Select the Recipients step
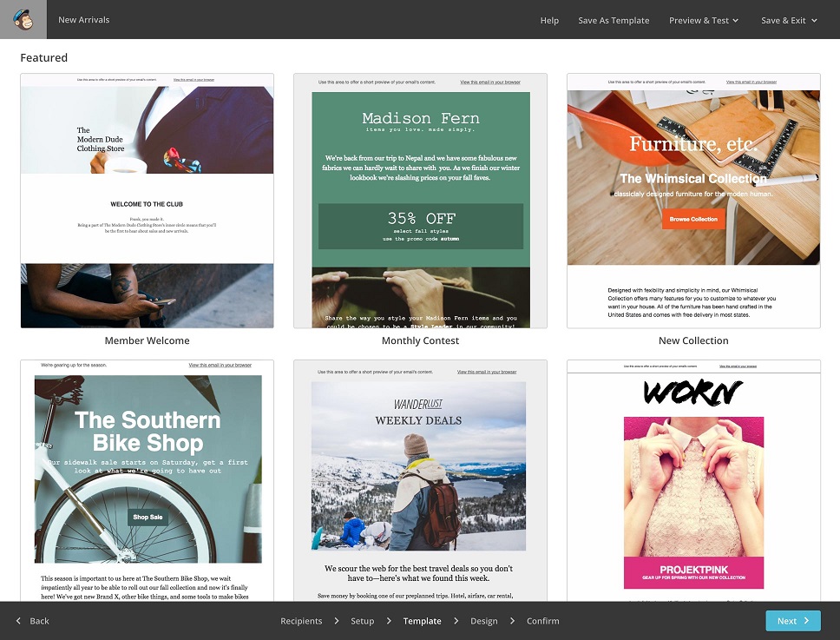Image resolution: width=840 pixels, height=640 pixels. point(301,621)
